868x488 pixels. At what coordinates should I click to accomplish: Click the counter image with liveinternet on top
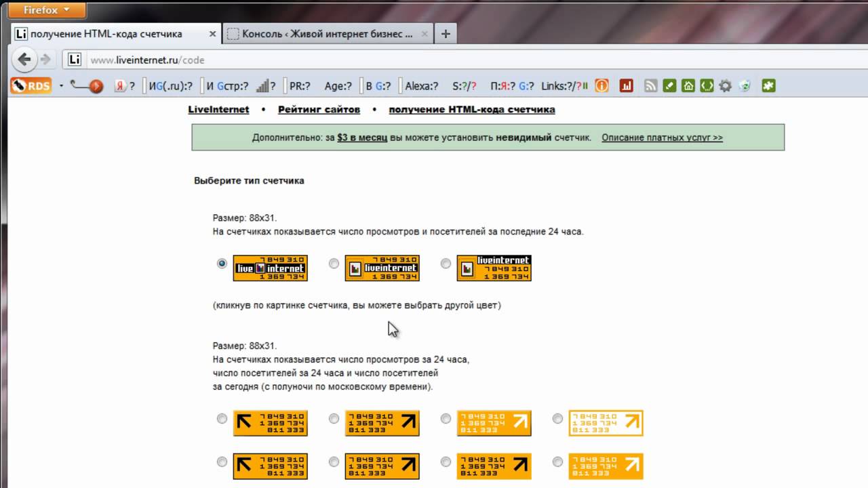[494, 268]
